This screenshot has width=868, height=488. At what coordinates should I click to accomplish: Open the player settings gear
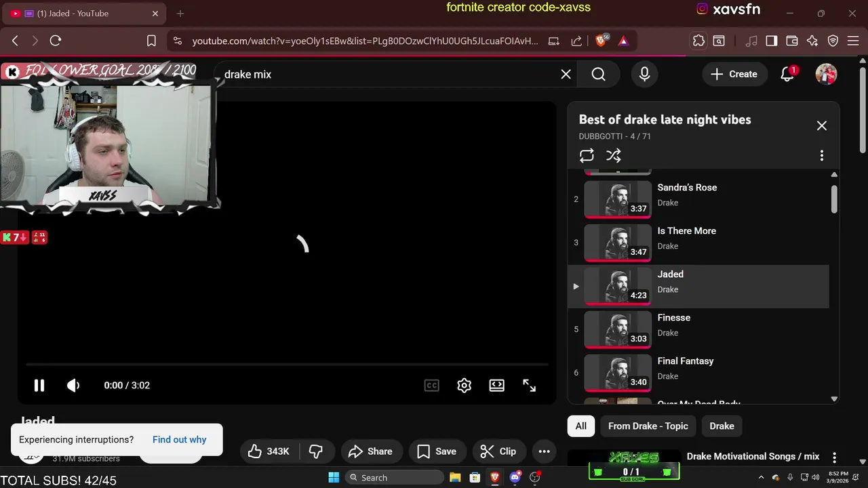coord(464,385)
